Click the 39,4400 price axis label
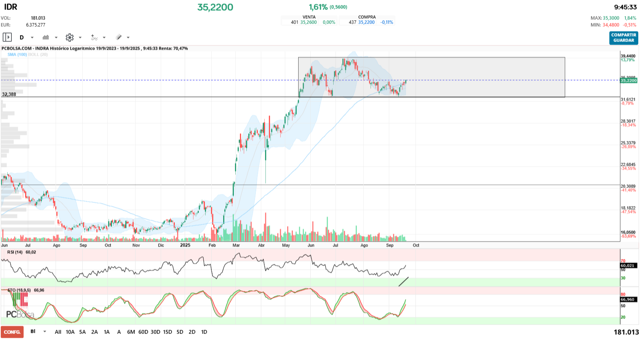 (x=628, y=56)
